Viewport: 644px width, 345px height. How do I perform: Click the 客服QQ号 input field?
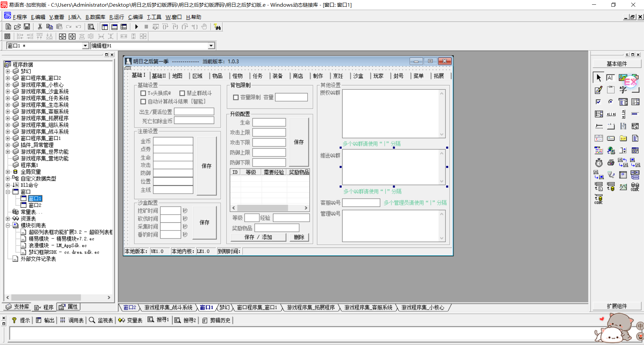point(361,203)
